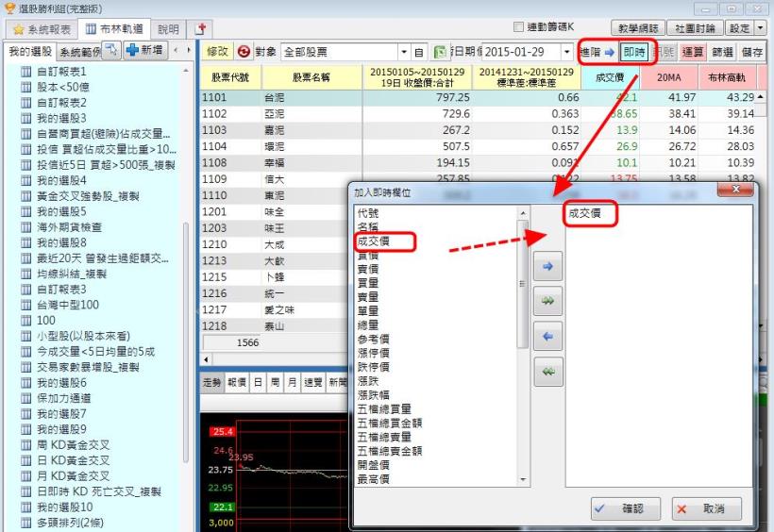Select the 報價 chart tab
This screenshot has height=532, width=774.
(237, 382)
